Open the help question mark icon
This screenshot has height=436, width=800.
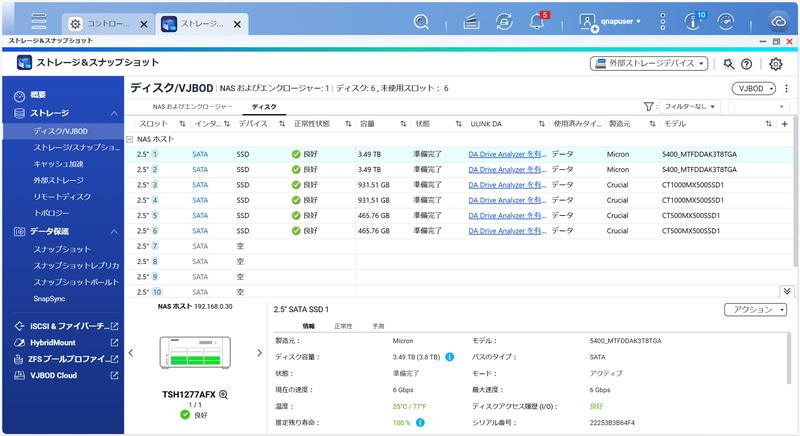click(746, 64)
